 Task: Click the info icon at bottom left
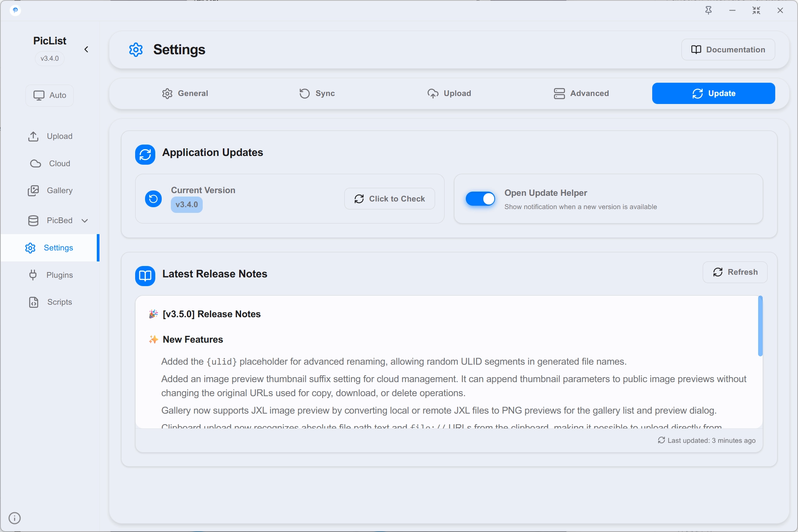click(x=14, y=518)
